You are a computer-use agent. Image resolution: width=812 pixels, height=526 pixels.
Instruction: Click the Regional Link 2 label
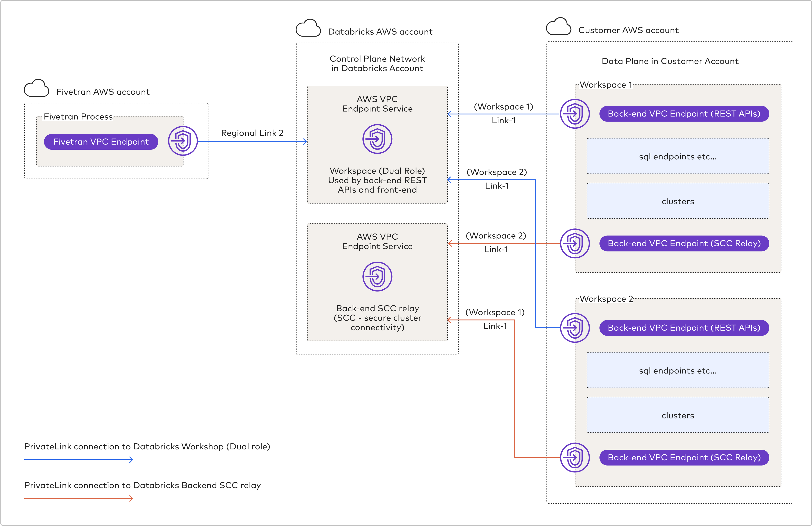tap(252, 133)
